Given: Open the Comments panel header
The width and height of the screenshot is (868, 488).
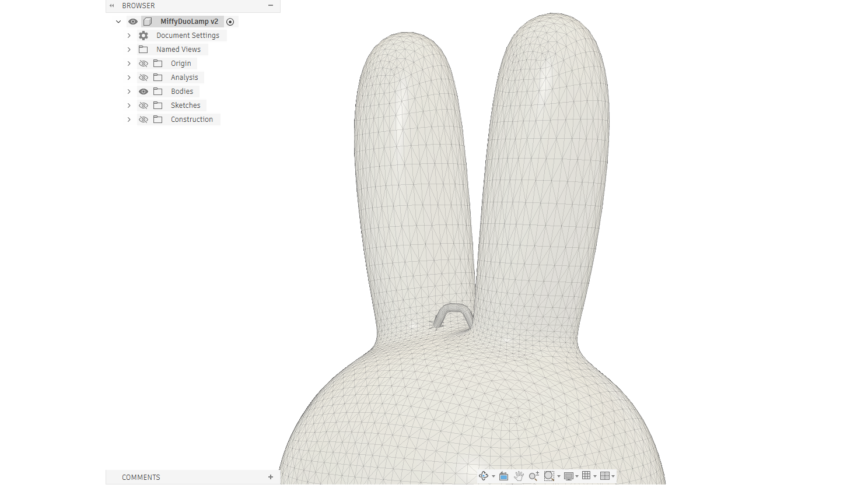Looking at the screenshot, I should click(x=193, y=477).
